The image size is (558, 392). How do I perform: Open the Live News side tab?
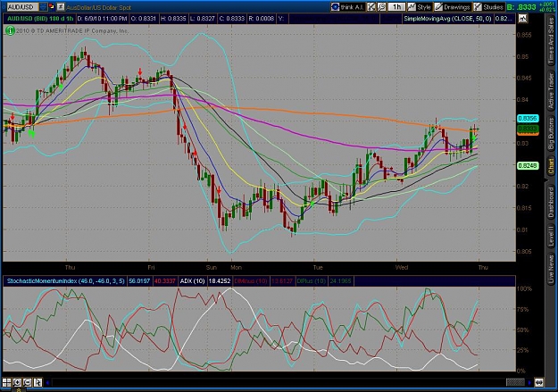551,268
